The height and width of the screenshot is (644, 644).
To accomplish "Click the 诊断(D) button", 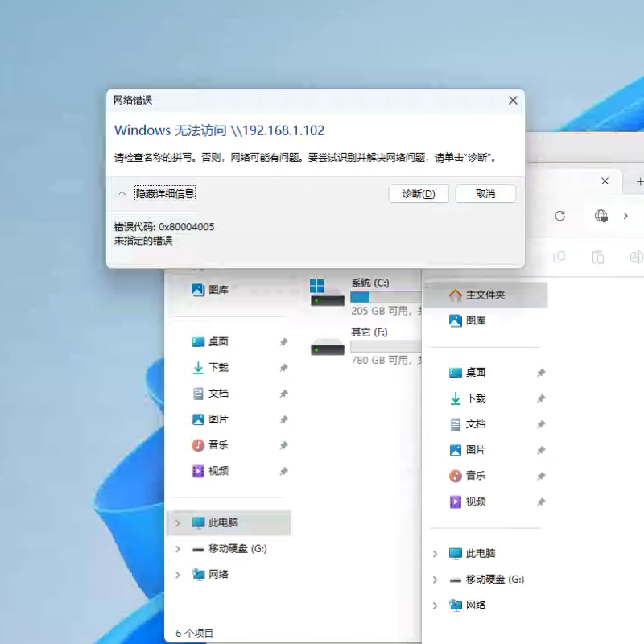I will tap(418, 194).
